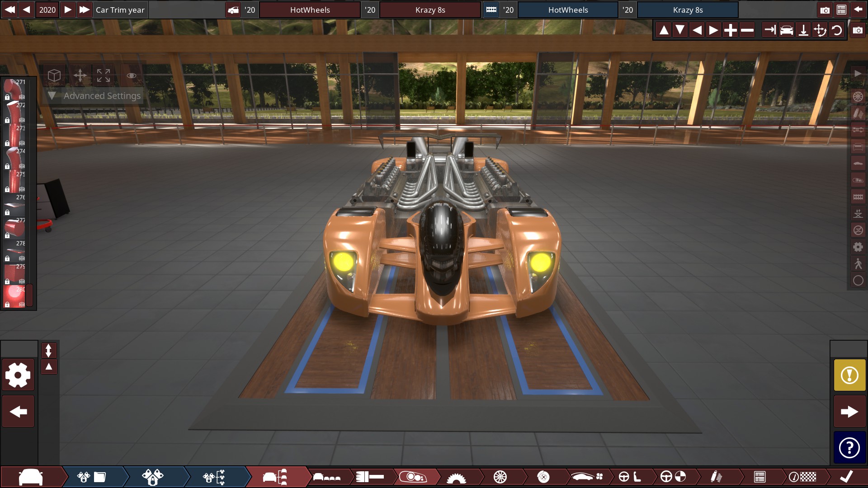Expand the Advanced Settings panel
The width and height of the screenshot is (868, 488).
pos(52,96)
